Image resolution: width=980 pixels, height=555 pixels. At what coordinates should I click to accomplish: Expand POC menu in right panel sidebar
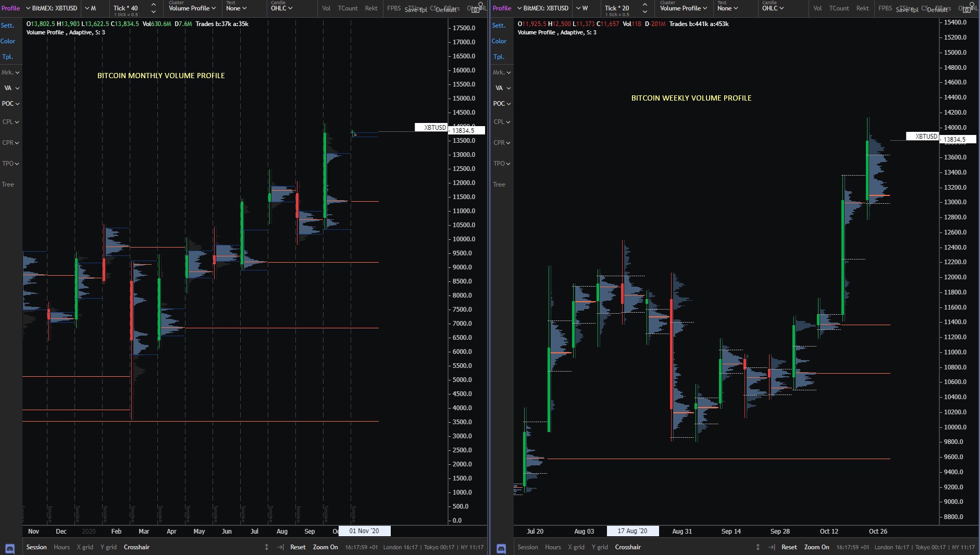click(502, 104)
